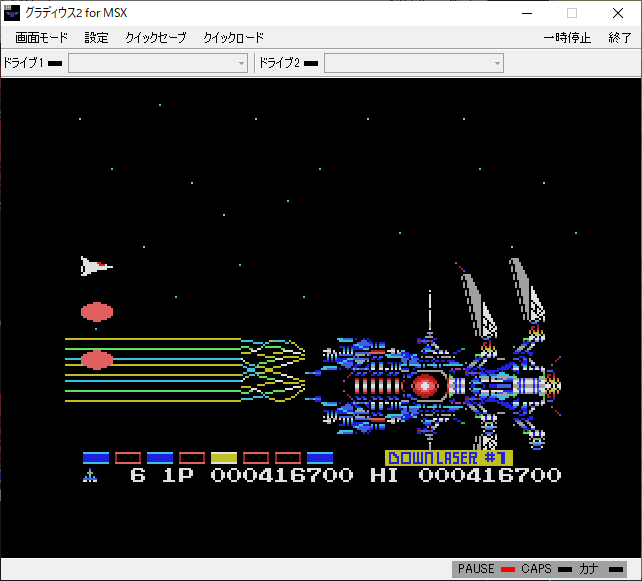Close the グラディウス2 window
Screen dimensions: 642x581
(618, 13)
